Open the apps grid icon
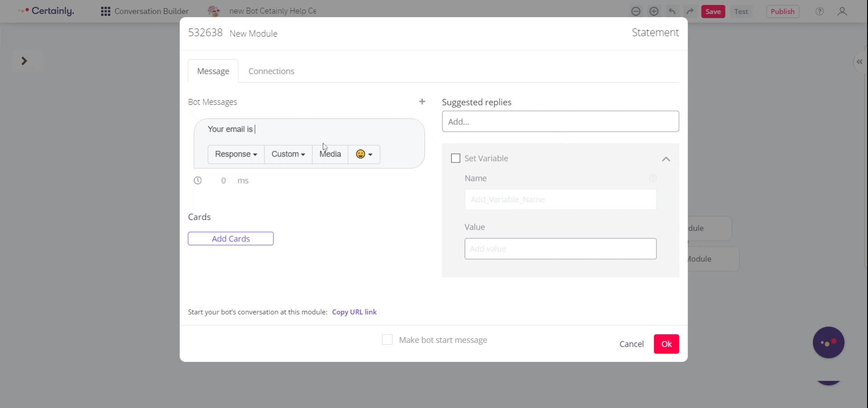 pyautogui.click(x=105, y=11)
